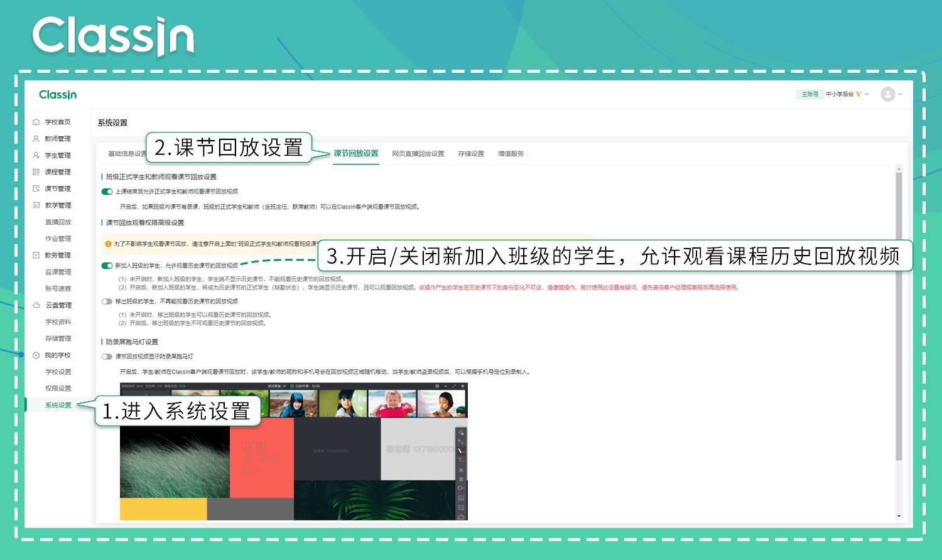
Task: Open 账号速查 in the sidebar
Action: pos(58,289)
